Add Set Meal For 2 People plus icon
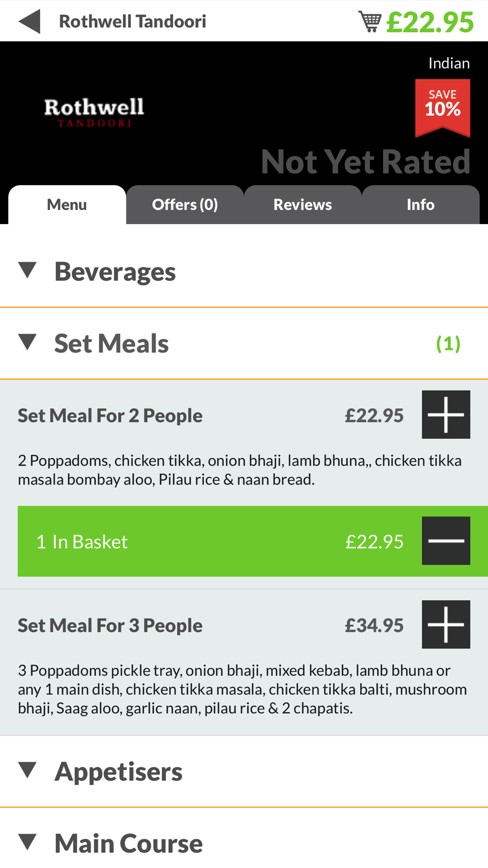 coord(446,414)
